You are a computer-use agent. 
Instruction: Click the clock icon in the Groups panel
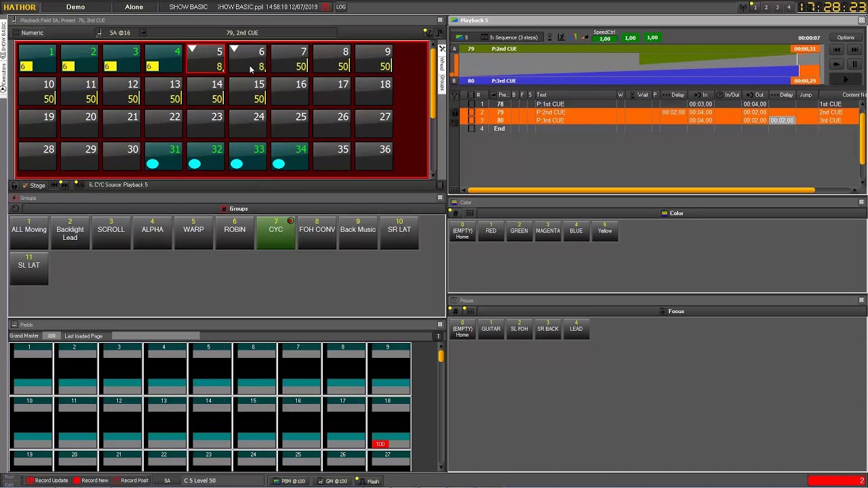[x=16, y=209]
